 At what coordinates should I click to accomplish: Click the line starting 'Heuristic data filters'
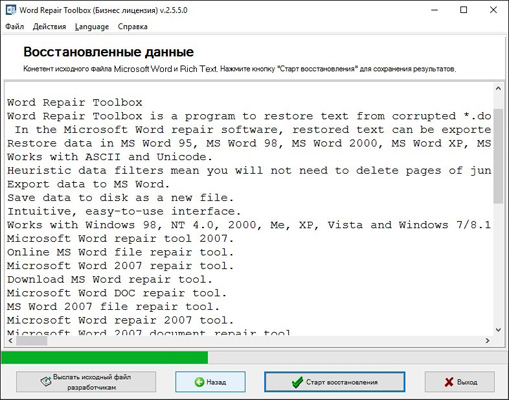(249, 171)
